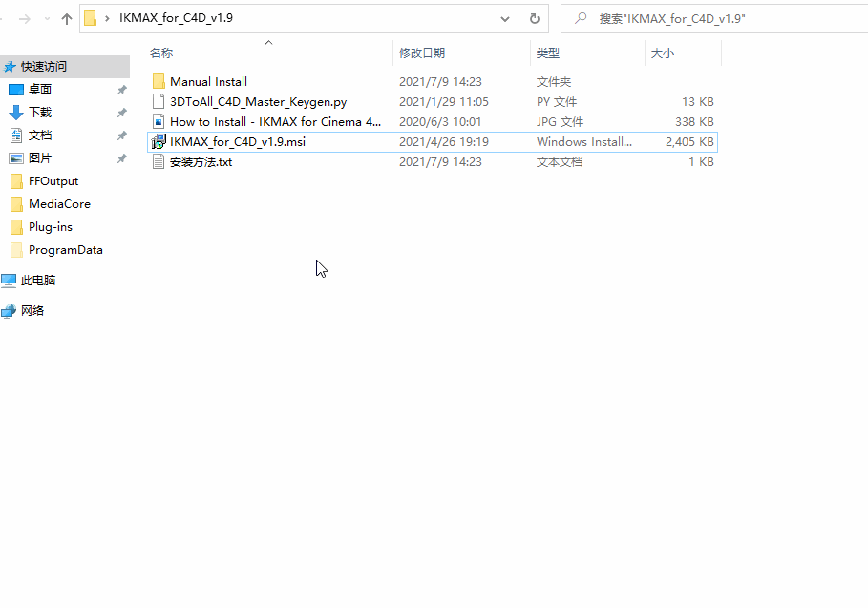The height and width of the screenshot is (608, 868).
Task: Open the Manual Install folder icon
Action: tap(159, 81)
